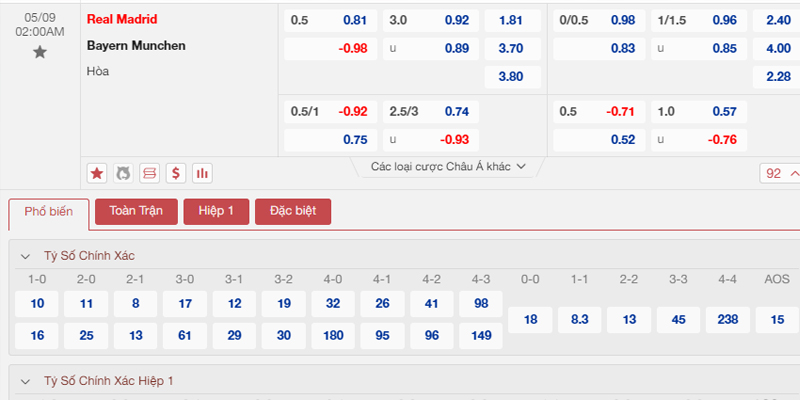
Task: Collapse the 92 markets counter
Action: coord(780,173)
